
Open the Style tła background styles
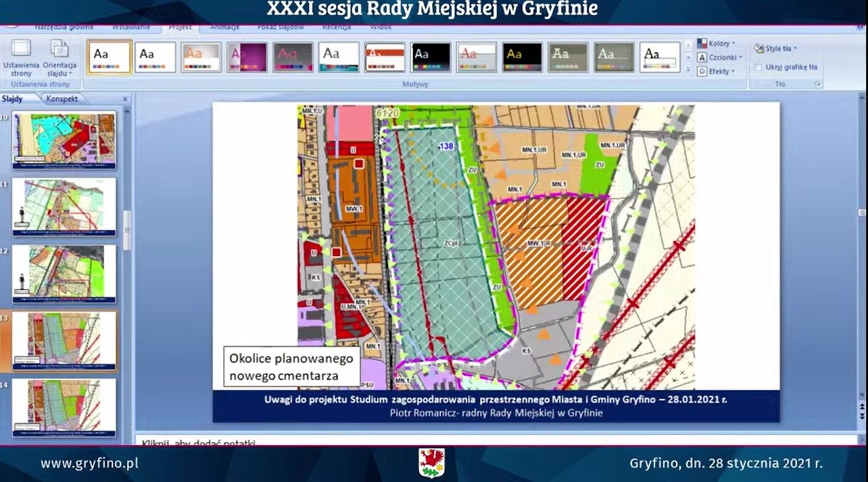point(776,48)
